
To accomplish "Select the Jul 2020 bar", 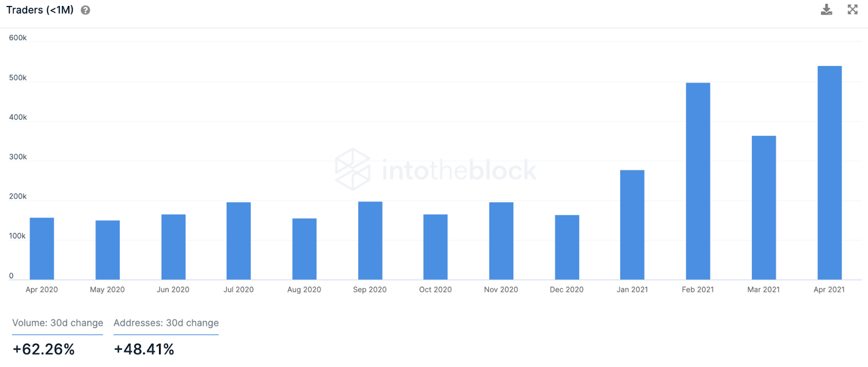I will point(239,241).
